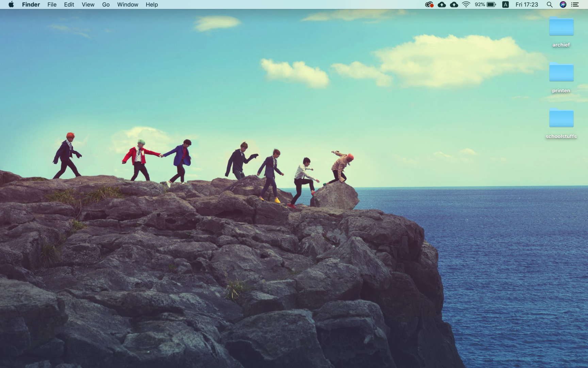Select the archief folder icon
The image size is (588, 368).
pos(561,26)
